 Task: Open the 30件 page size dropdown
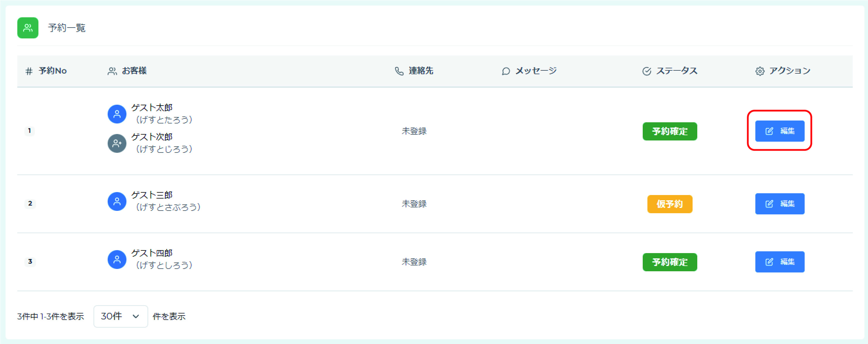121,316
